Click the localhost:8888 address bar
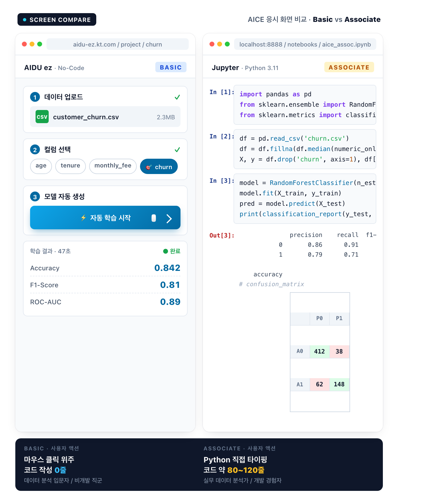This screenshot has height=504, width=431. 305,44
